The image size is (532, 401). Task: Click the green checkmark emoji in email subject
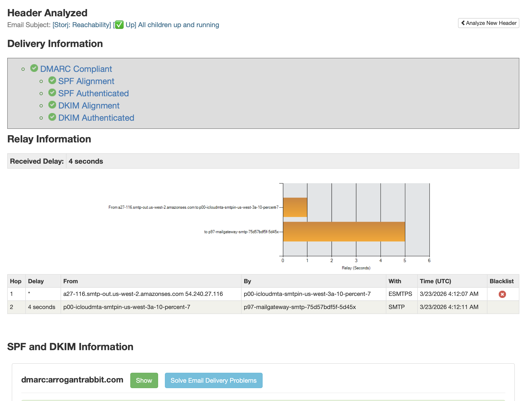tap(119, 25)
